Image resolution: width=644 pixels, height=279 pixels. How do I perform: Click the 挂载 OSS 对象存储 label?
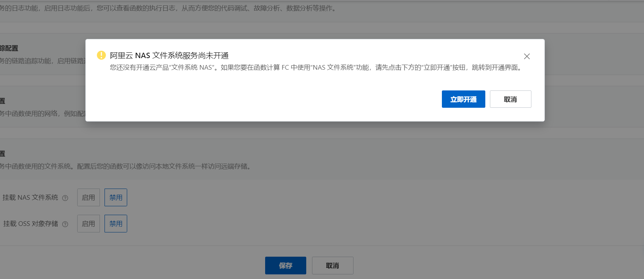point(30,224)
